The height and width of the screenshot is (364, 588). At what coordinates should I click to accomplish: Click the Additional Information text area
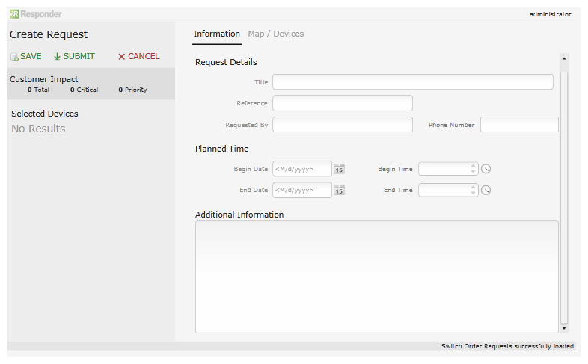pos(377,277)
